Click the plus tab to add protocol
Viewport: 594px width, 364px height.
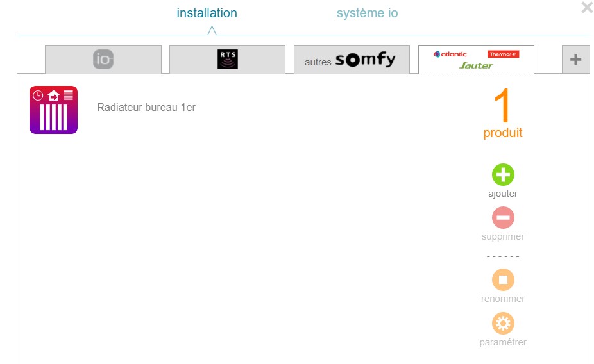coord(575,60)
